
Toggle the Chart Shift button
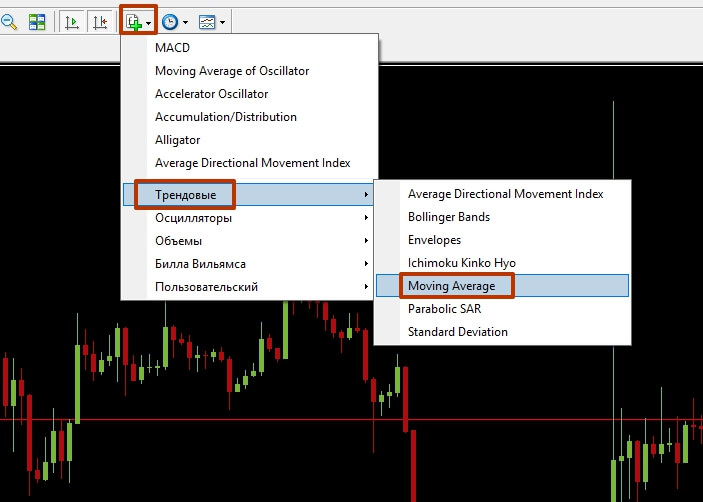[x=100, y=21]
